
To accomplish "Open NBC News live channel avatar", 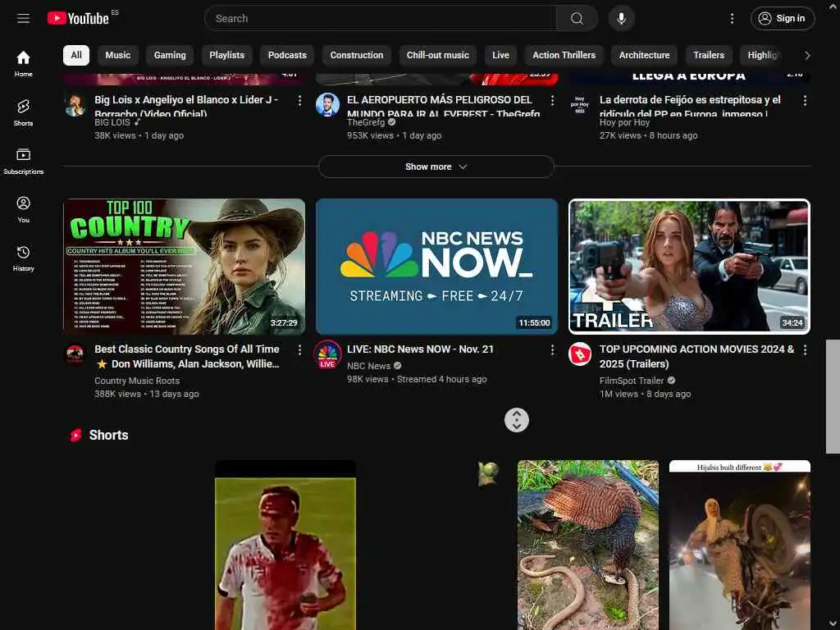I will point(327,354).
